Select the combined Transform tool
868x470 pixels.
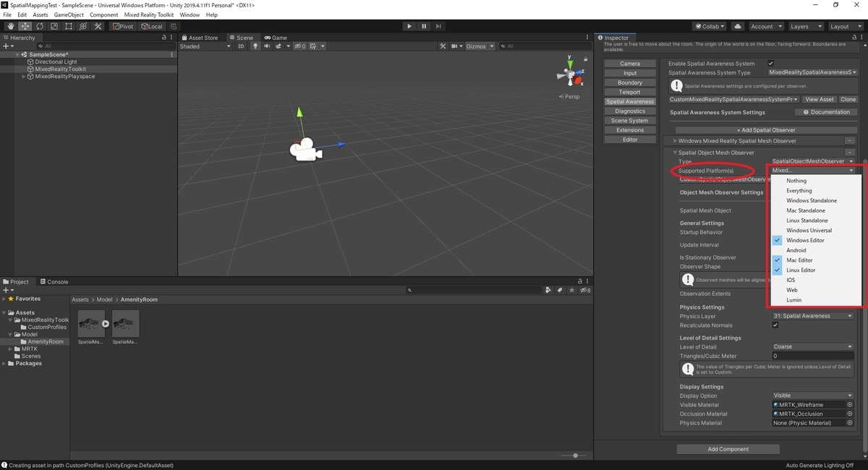click(x=82, y=26)
